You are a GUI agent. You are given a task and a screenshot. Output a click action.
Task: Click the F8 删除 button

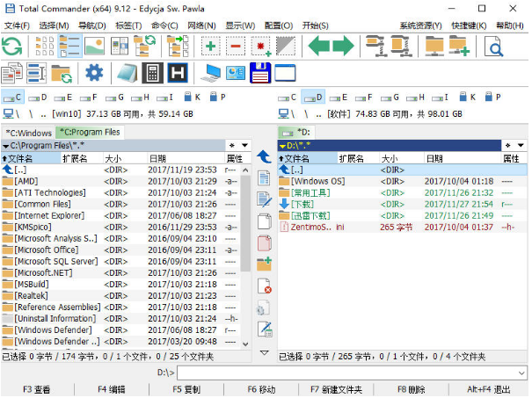pyautogui.click(x=412, y=389)
